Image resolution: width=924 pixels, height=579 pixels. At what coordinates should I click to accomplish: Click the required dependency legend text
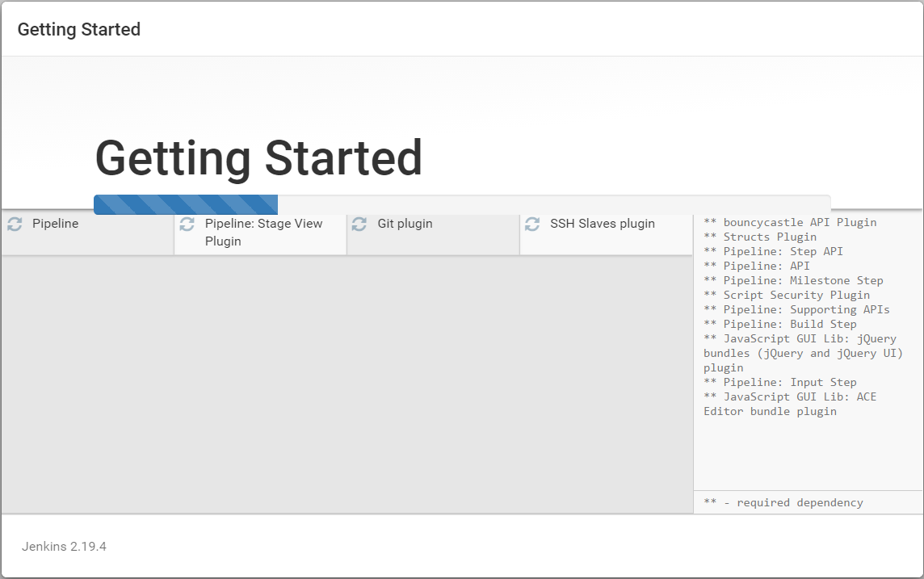click(783, 502)
